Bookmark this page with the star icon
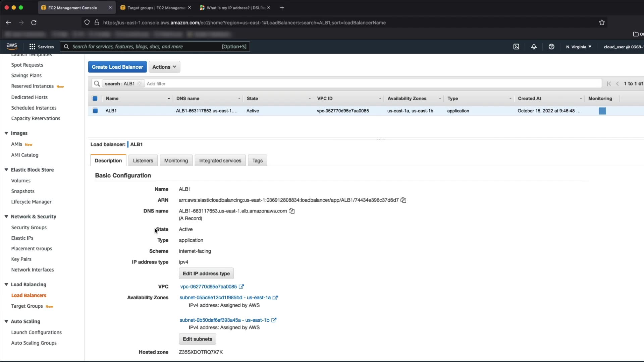This screenshot has width=644, height=362. pos(602,22)
